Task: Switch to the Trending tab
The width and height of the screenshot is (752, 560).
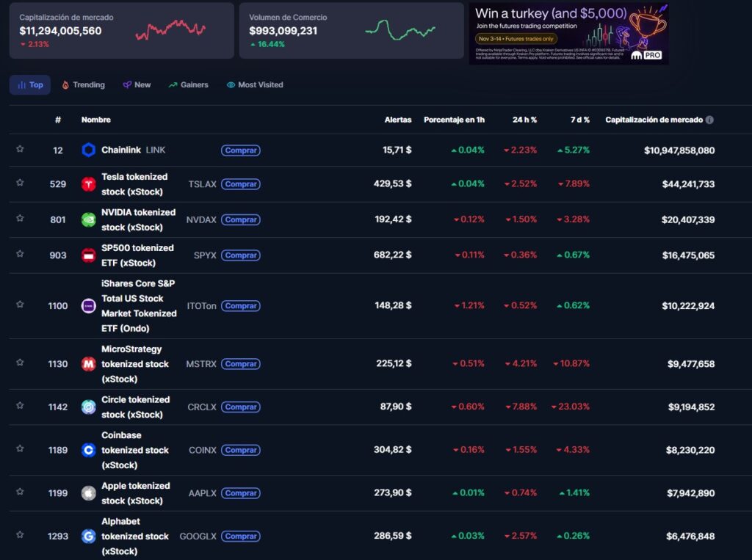Action: pyautogui.click(x=83, y=84)
